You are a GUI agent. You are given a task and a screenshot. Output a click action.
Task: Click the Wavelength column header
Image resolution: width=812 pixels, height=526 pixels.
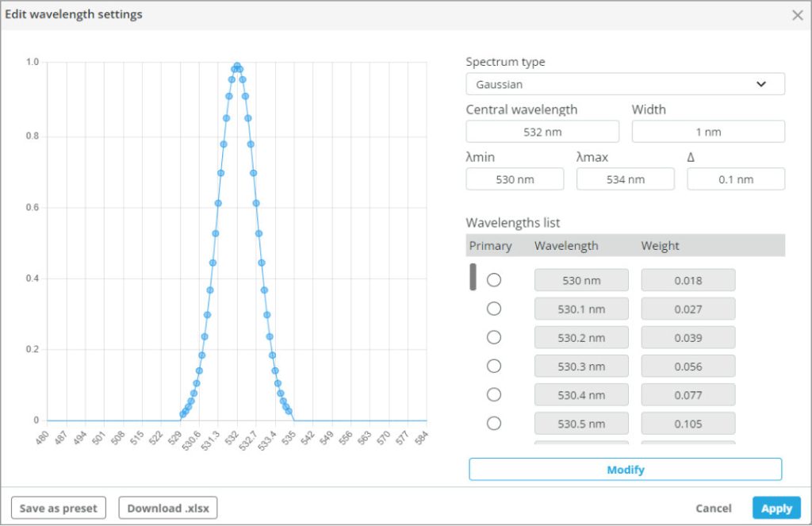pos(566,246)
